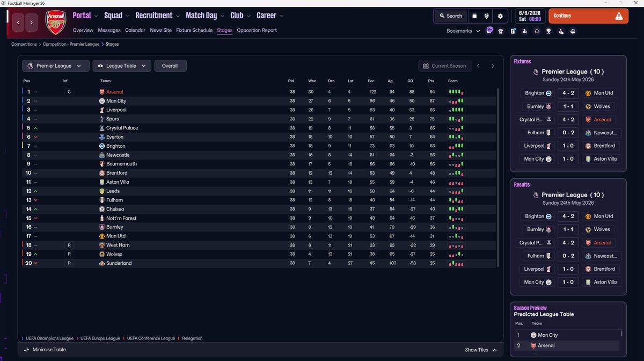Click Chelsea badge in league table

(102, 209)
